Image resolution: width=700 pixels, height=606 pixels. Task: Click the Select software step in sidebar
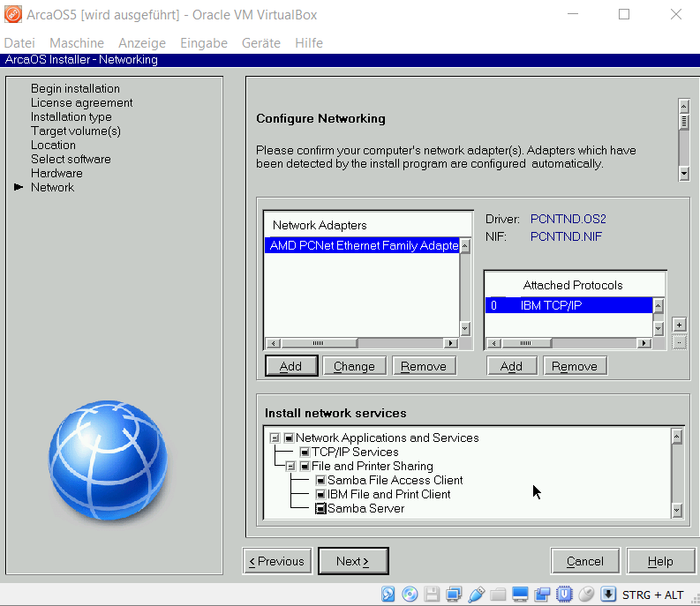tap(71, 160)
